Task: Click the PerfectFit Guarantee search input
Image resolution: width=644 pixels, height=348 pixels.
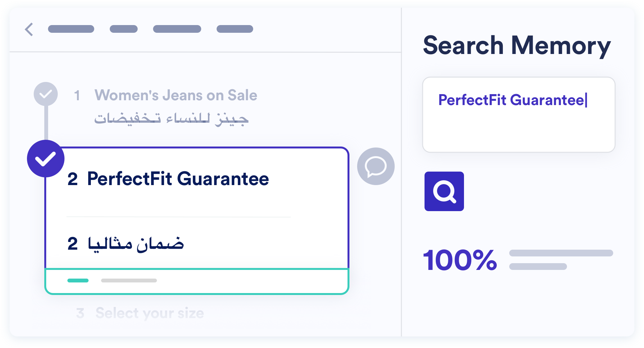Action: pos(519,115)
